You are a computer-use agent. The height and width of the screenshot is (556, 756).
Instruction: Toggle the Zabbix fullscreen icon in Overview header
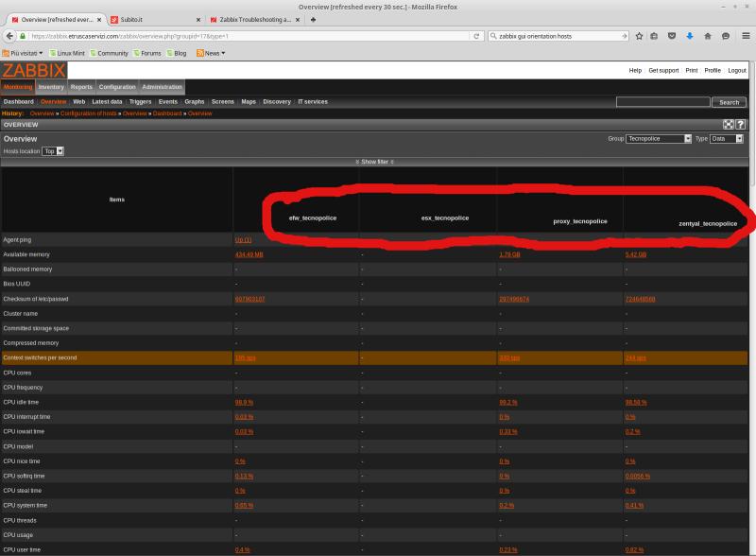728,125
